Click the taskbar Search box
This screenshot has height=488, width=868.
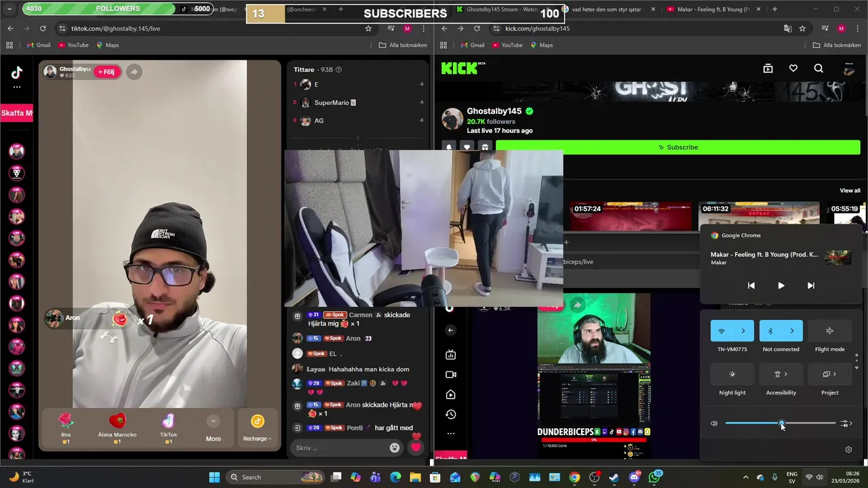click(275, 477)
